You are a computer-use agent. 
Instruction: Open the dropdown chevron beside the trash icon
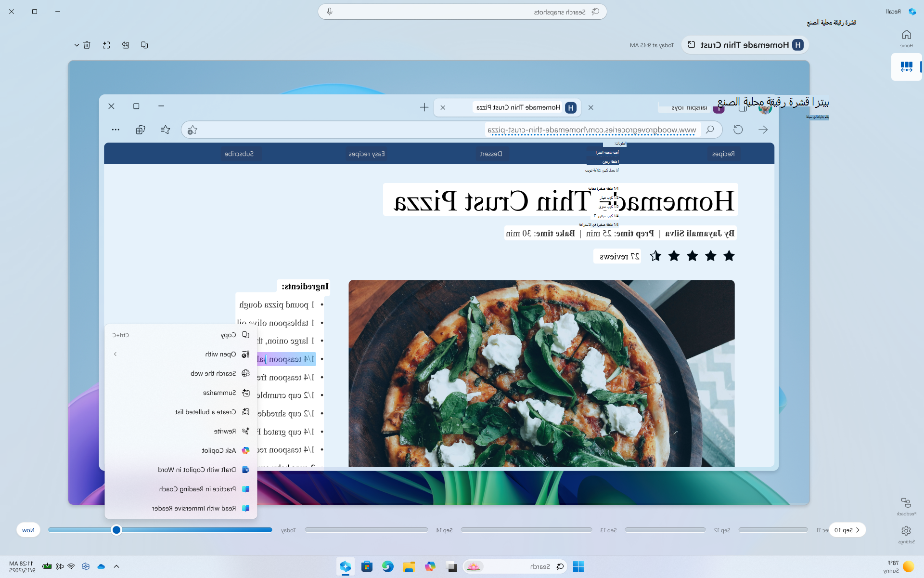[77, 45]
